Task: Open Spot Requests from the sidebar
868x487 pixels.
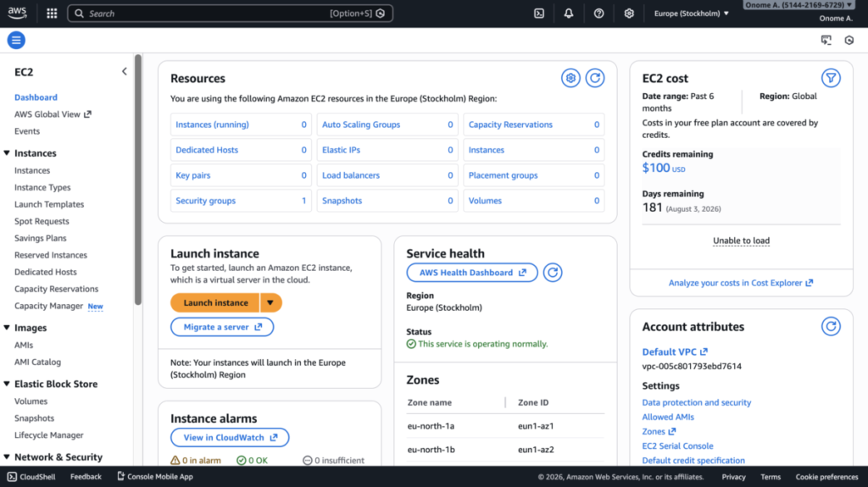Action: click(42, 221)
